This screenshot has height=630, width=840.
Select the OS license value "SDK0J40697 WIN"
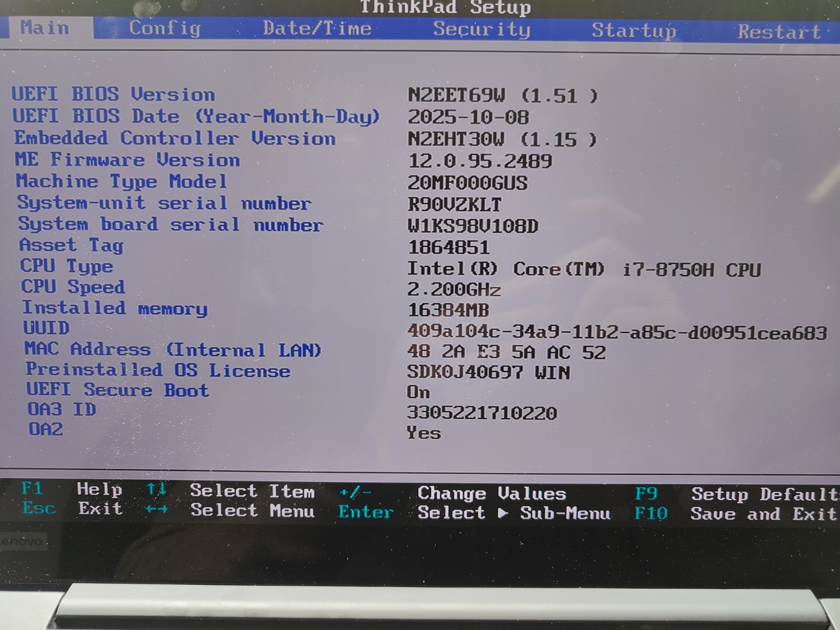tap(489, 372)
